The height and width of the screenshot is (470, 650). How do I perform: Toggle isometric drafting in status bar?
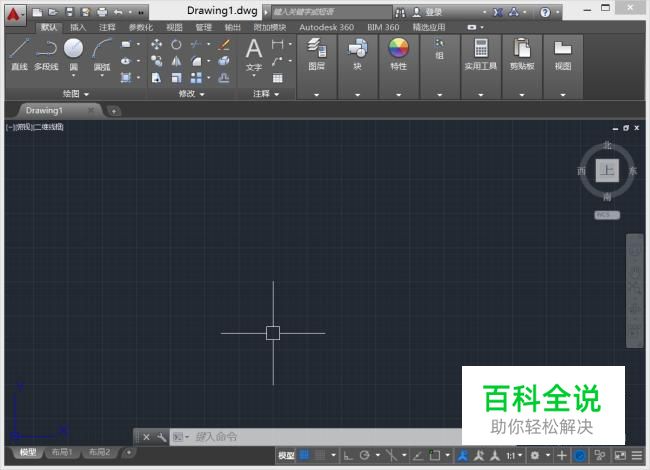[391, 455]
